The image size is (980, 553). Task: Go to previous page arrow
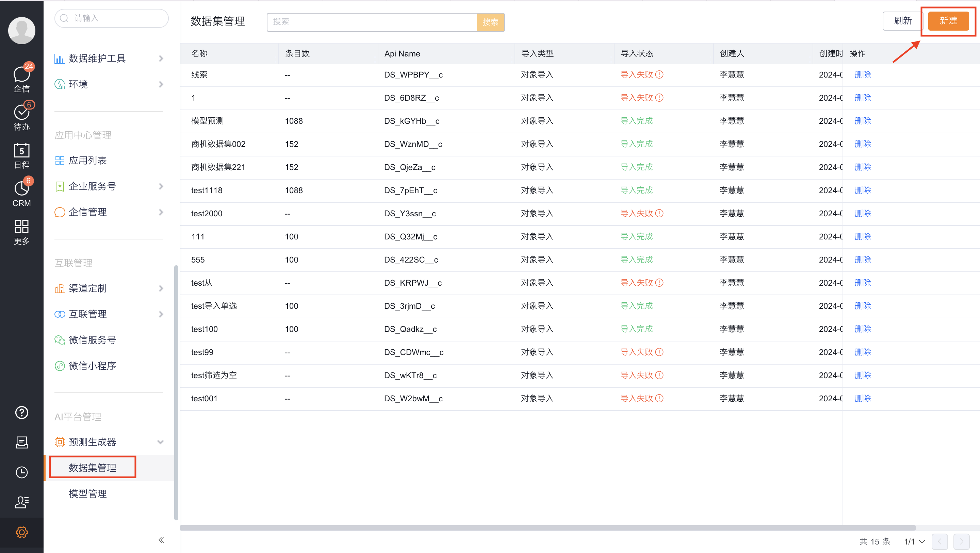tap(939, 541)
